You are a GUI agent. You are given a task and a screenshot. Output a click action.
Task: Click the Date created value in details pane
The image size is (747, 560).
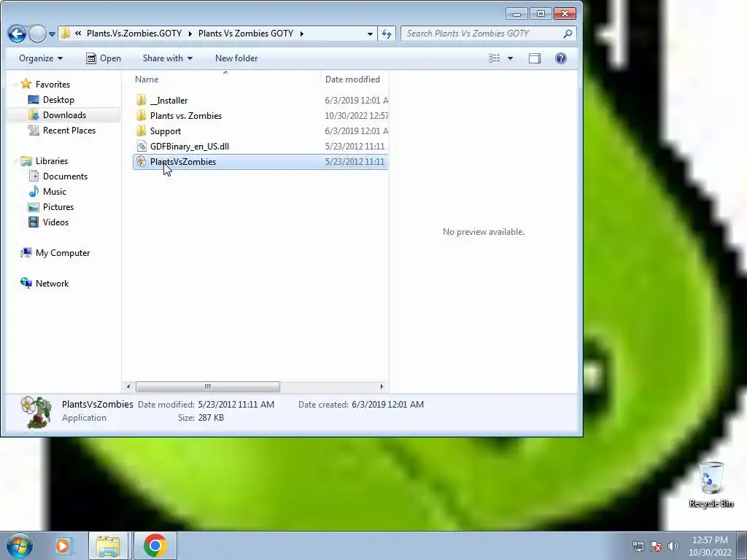388,404
